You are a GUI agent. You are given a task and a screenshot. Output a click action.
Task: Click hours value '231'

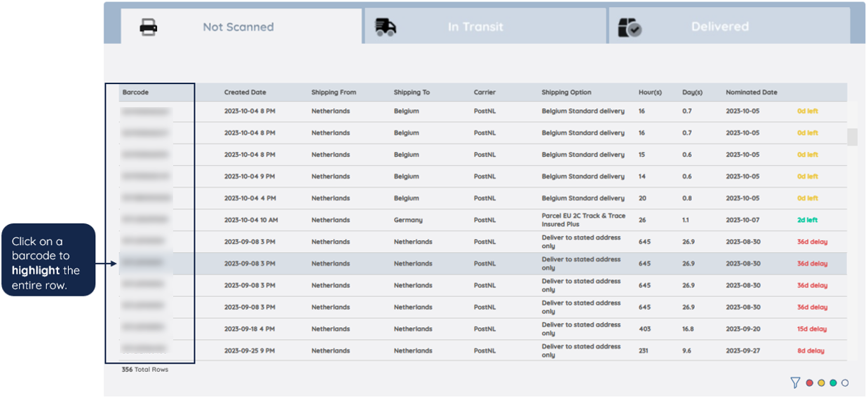pos(644,351)
